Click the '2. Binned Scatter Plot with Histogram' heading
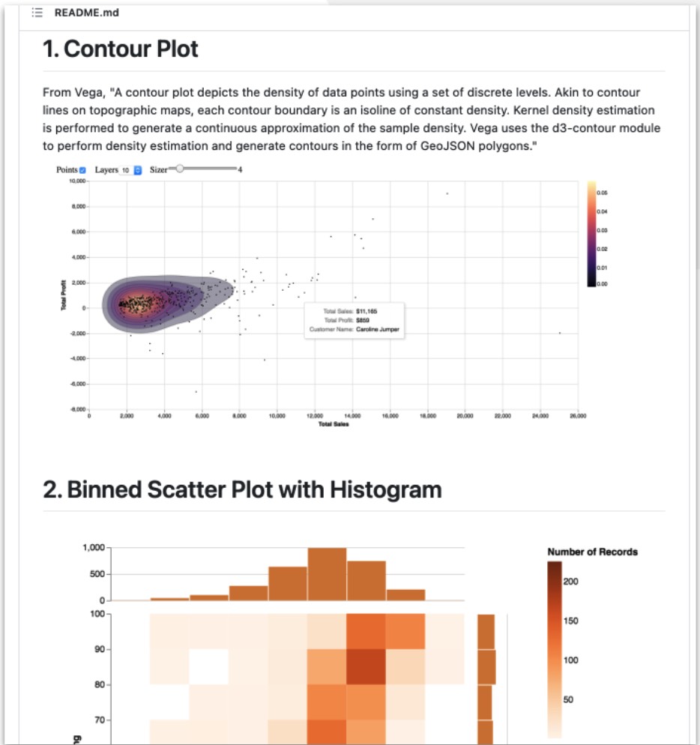The height and width of the screenshot is (745, 700). coord(242,490)
